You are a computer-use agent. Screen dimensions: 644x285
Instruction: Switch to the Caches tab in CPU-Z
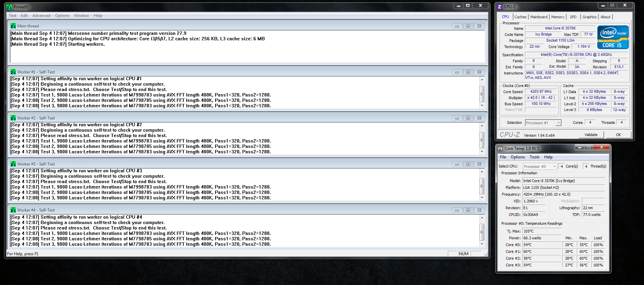click(520, 17)
